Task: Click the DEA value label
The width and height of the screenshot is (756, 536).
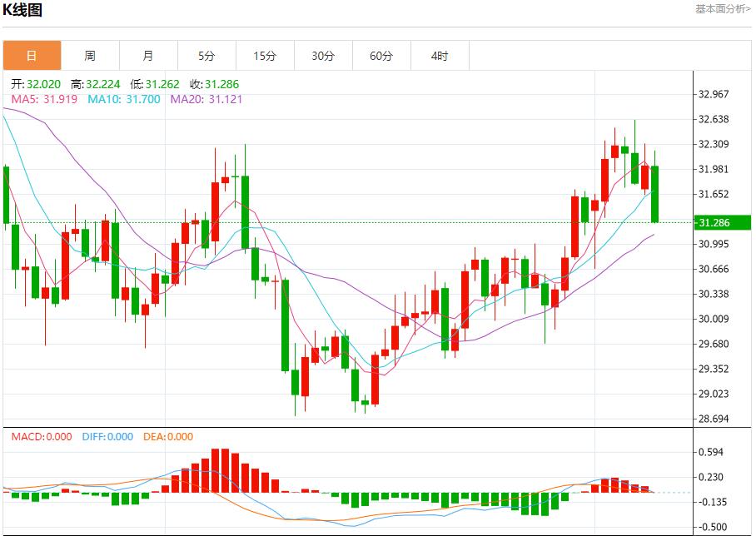Action: 168,437
